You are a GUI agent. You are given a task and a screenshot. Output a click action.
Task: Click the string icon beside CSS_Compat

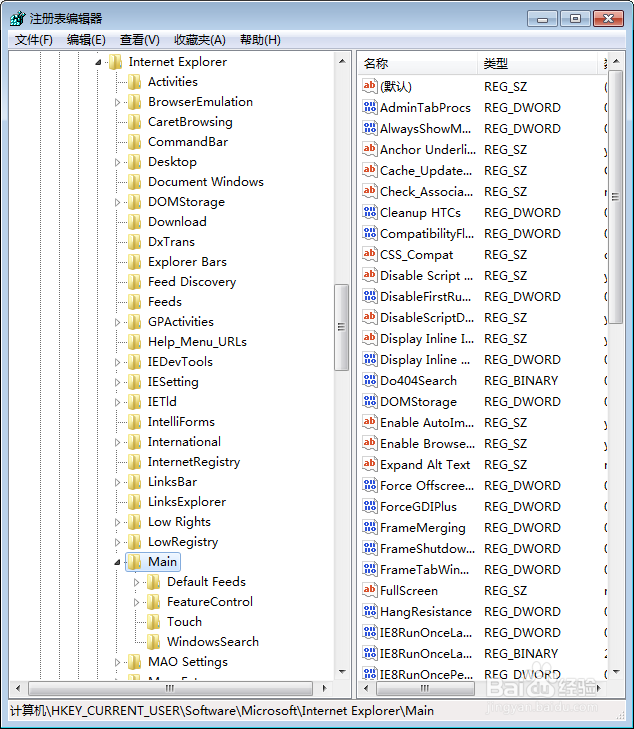pos(370,254)
